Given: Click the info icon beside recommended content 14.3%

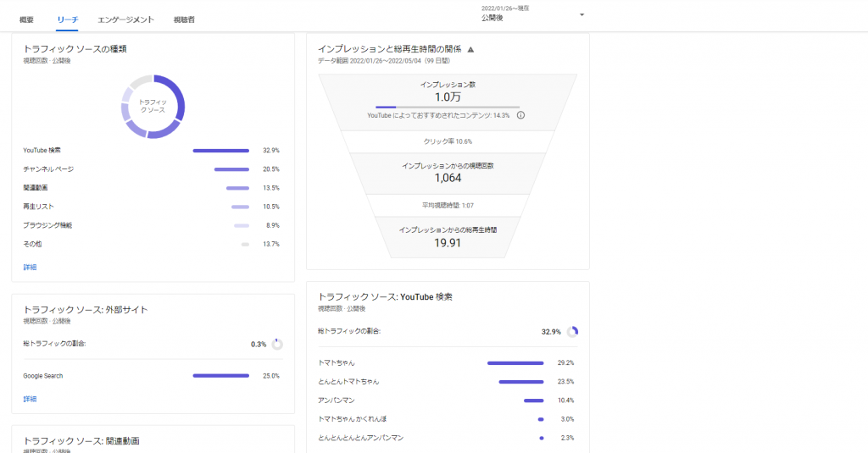Looking at the screenshot, I should (520, 115).
